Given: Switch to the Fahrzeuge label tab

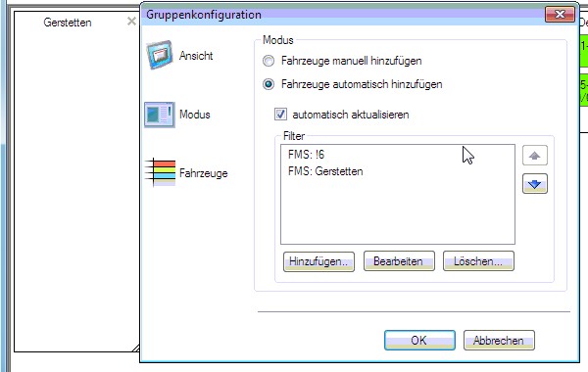Looking at the screenshot, I should coord(204,173).
